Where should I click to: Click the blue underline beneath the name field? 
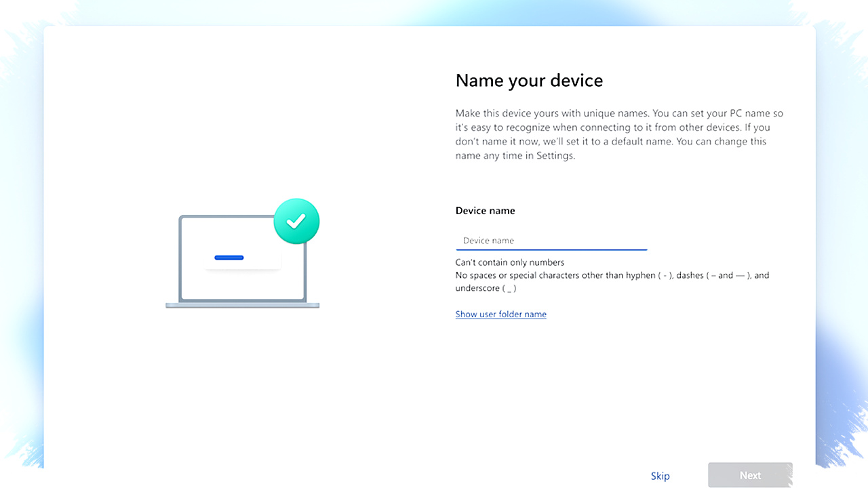(x=551, y=249)
